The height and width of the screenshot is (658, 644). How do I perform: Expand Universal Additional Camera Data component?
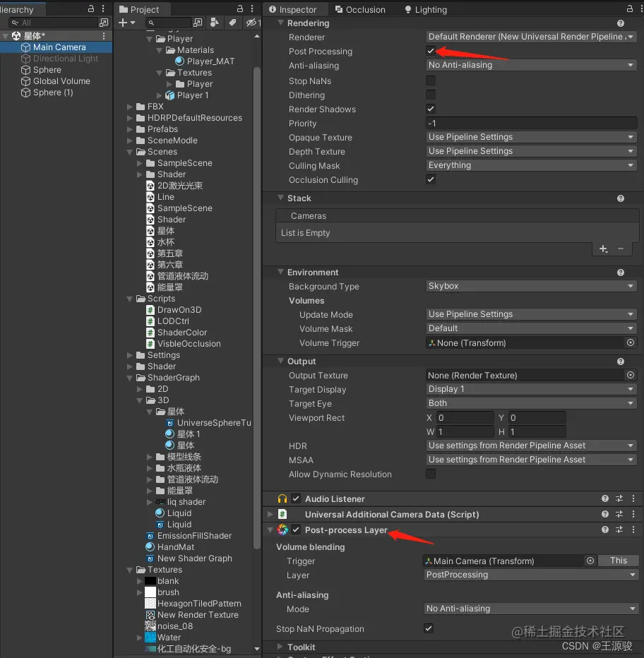[270, 514]
